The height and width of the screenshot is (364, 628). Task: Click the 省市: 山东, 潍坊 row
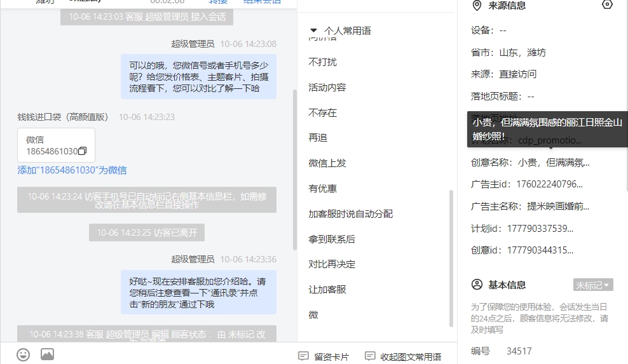[x=509, y=53]
